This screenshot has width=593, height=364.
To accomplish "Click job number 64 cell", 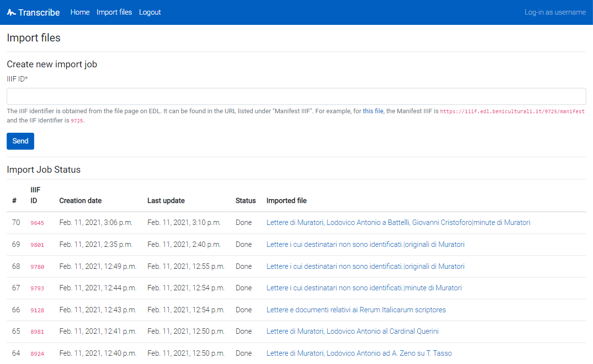I will pos(16,353).
